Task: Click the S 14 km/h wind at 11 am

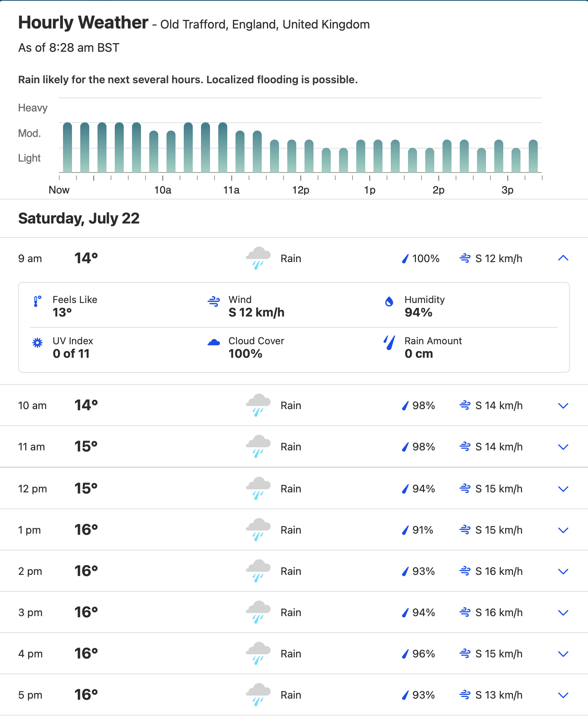Action: 499,447
